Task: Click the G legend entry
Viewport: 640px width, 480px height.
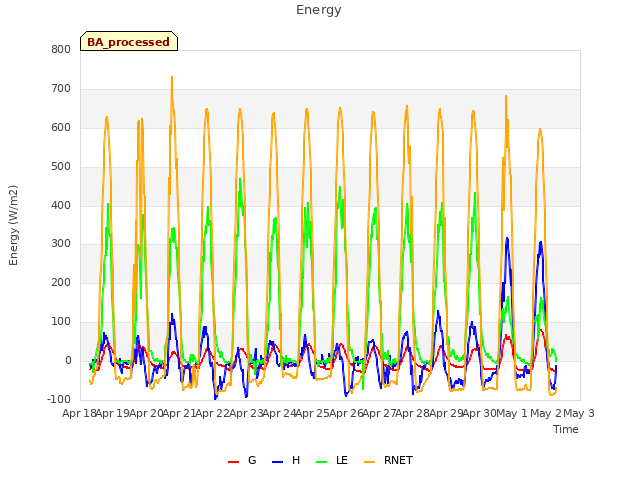Action: click(x=242, y=460)
